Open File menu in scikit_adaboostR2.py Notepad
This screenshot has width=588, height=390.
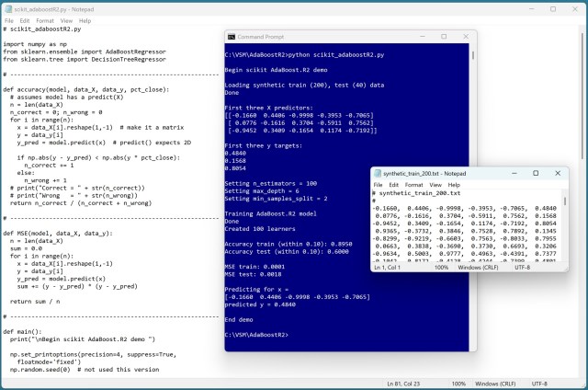(x=9, y=19)
